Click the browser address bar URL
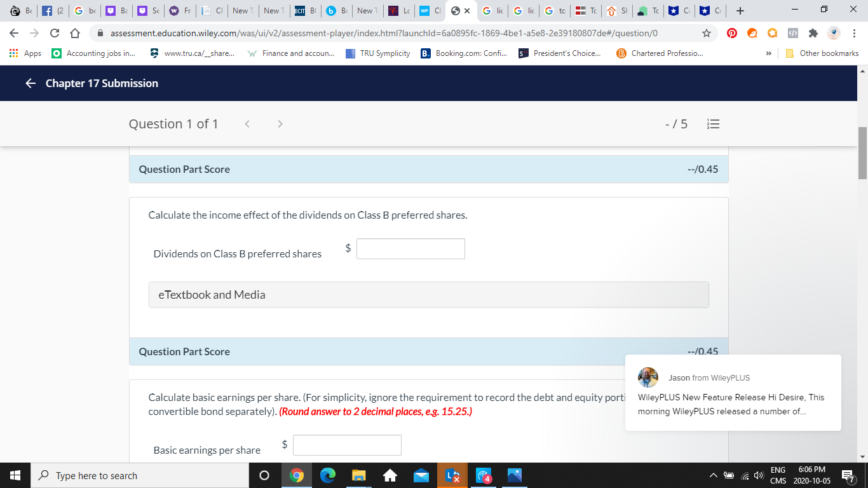Screen dimensions: 868x488 [384, 33]
